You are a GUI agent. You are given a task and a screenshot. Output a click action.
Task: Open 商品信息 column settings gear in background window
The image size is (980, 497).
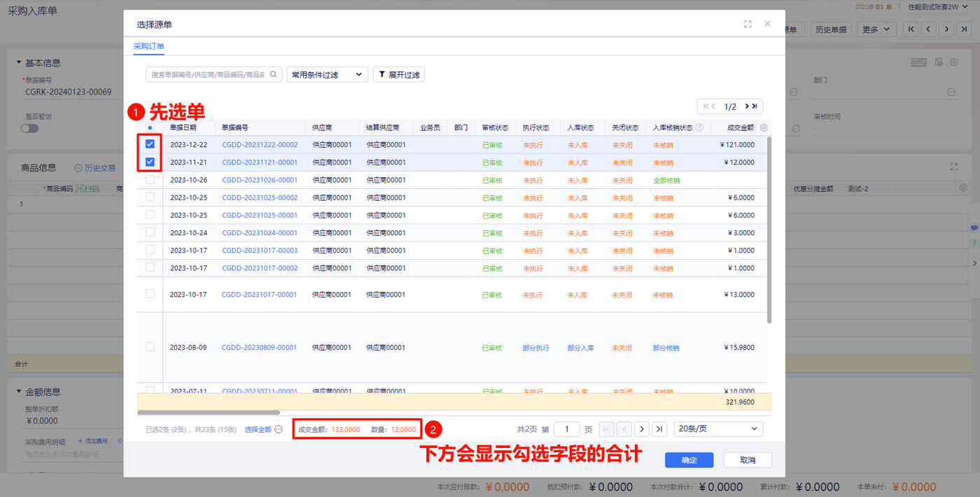(963, 188)
